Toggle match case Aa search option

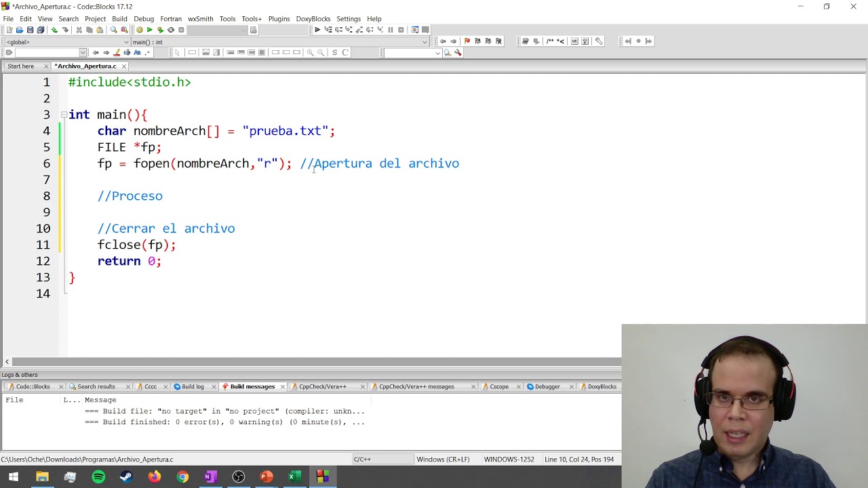(x=137, y=52)
